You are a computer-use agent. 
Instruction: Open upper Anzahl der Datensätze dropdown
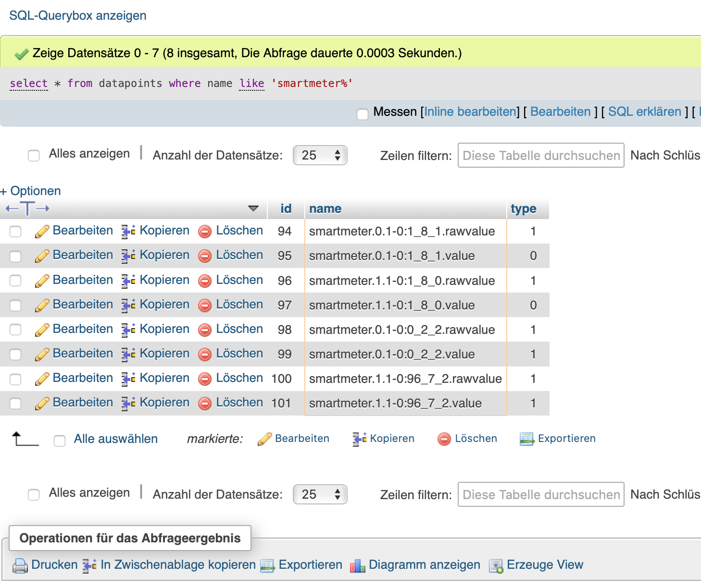(320, 155)
